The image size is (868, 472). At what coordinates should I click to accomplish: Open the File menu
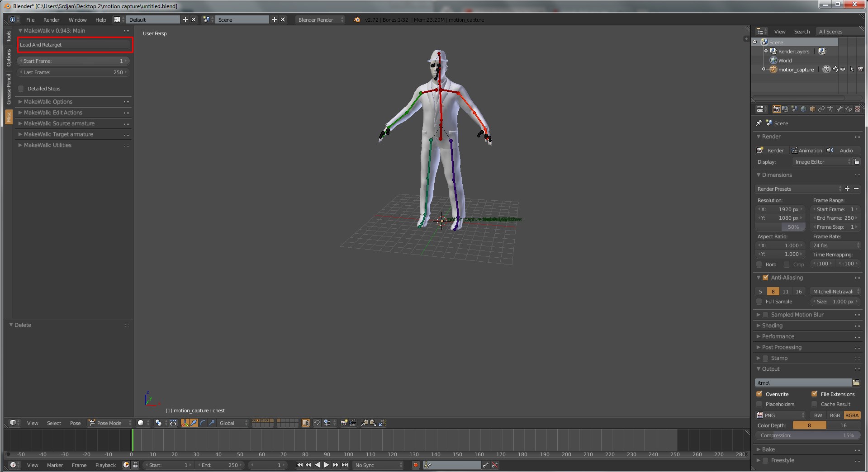tap(30, 19)
